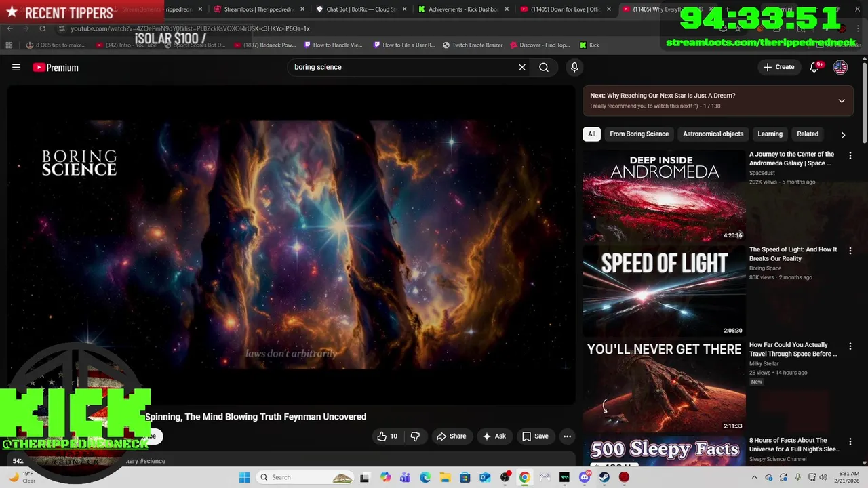The image size is (868, 488).
Task: Open the Chrome apps grid in bookmarks bar
Action: pyautogui.click(x=9, y=45)
